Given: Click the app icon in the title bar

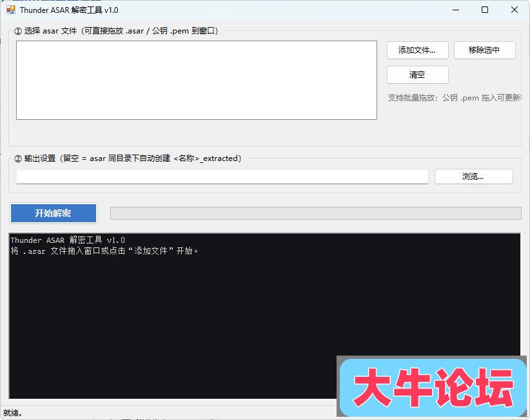Looking at the screenshot, I should (11, 10).
